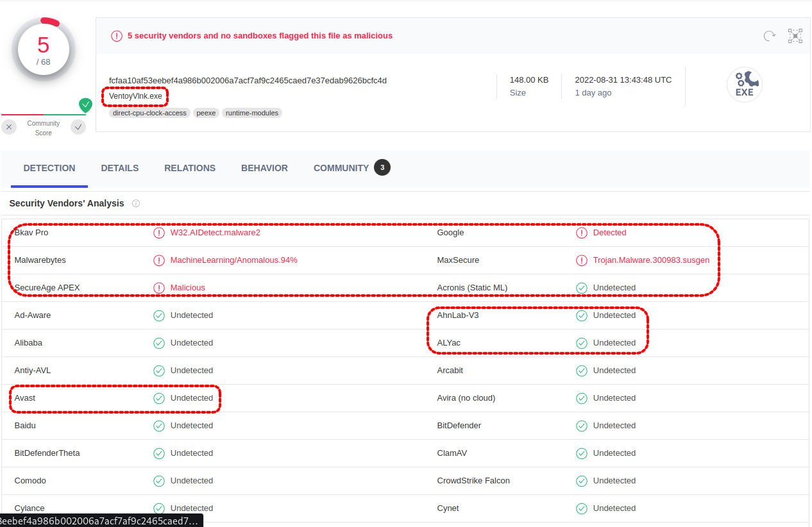Click the flagged-as-malicious banner message
This screenshot has height=527, width=812.
(260, 36)
